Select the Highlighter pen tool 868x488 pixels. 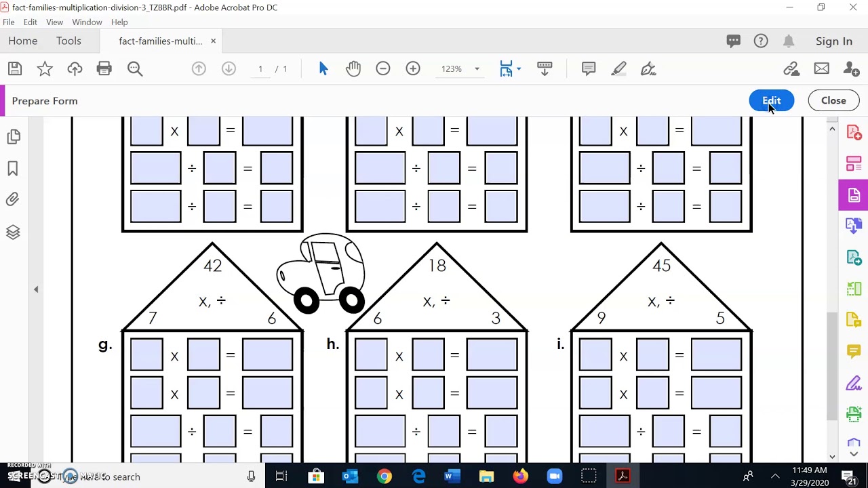pyautogui.click(x=618, y=68)
